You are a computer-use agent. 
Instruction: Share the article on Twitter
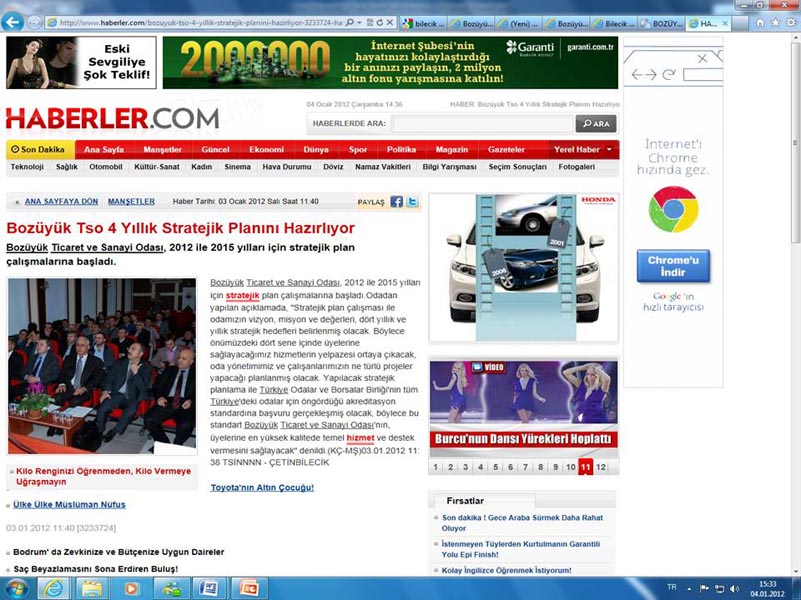pos(412,202)
